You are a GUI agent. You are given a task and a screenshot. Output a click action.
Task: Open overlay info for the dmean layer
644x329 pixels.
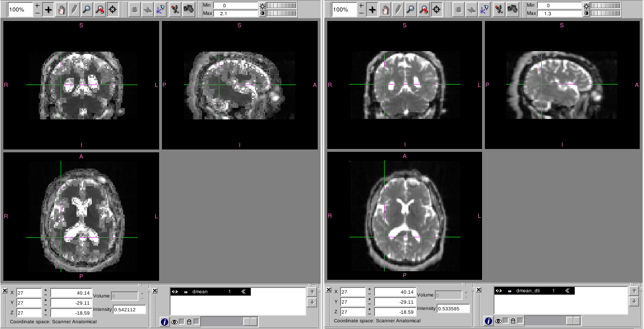(164, 322)
